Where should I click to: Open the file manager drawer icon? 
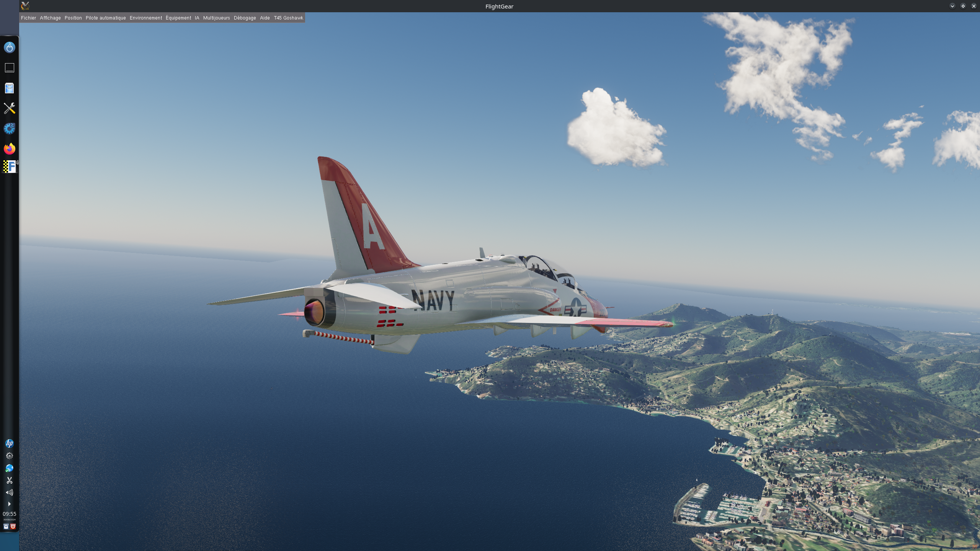9,88
